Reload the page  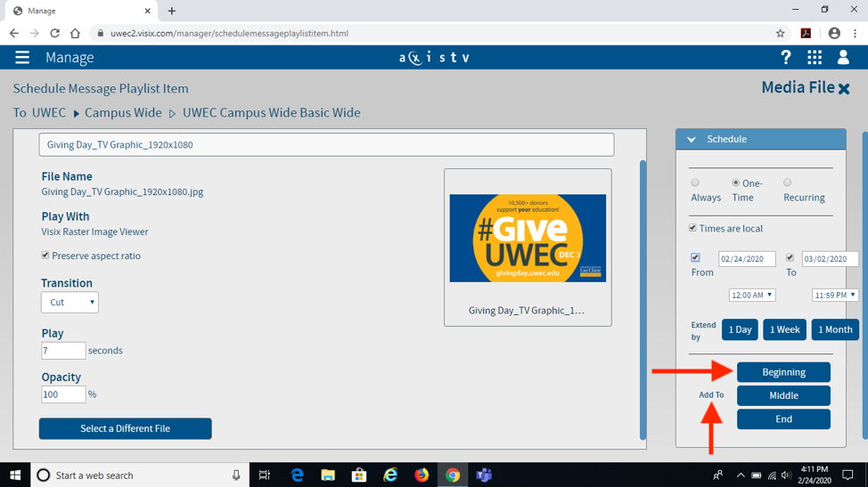click(x=54, y=33)
